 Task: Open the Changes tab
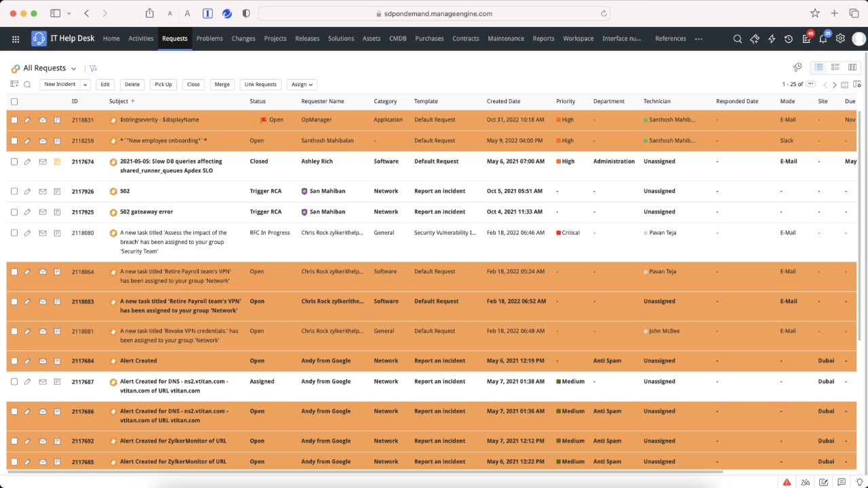click(x=243, y=39)
